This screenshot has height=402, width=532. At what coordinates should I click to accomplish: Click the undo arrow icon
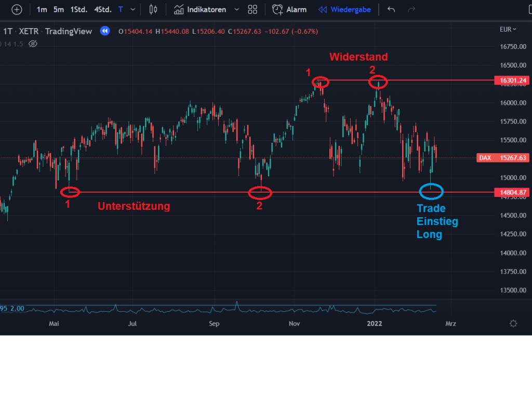point(391,9)
